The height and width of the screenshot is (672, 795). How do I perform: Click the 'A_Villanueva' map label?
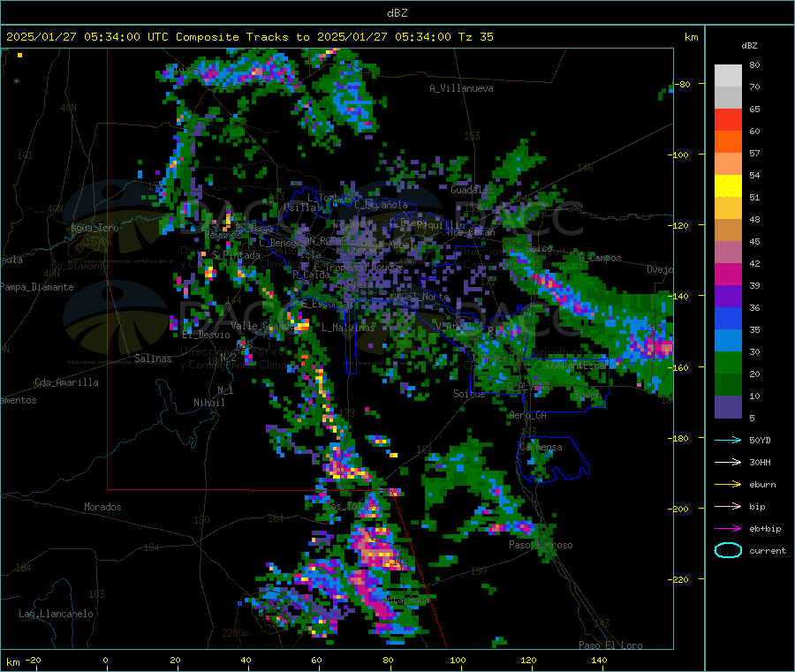[x=461, y=88]
